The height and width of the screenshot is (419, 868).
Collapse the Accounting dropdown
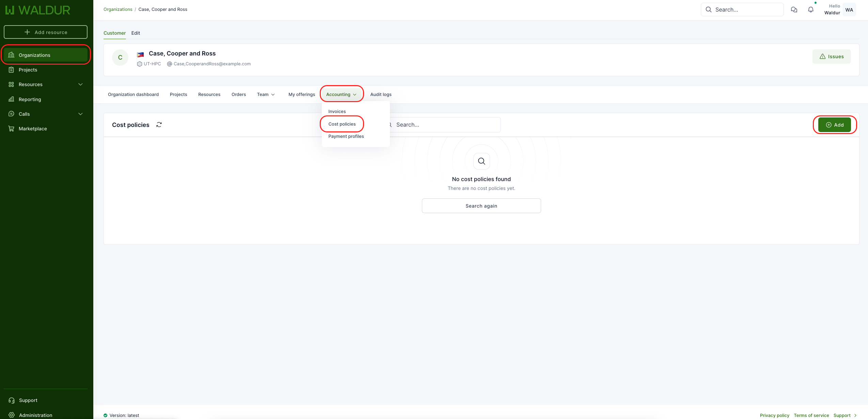341,94
